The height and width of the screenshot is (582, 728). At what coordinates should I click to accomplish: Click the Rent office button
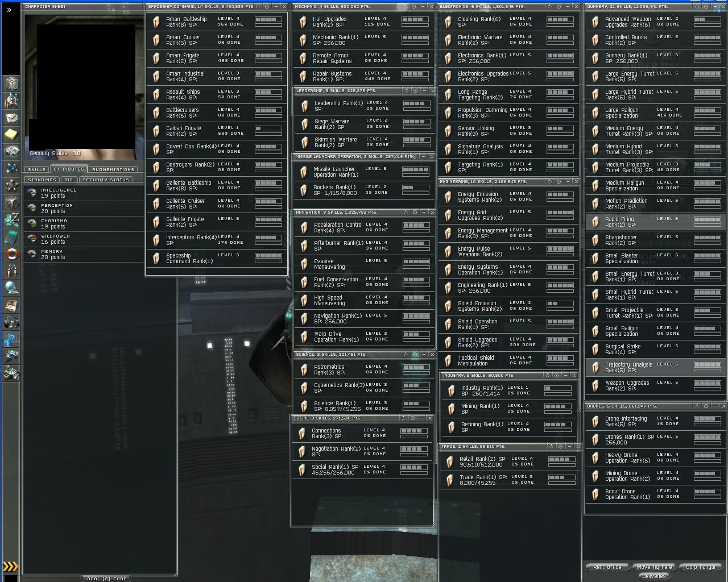[x=607, y=567]
